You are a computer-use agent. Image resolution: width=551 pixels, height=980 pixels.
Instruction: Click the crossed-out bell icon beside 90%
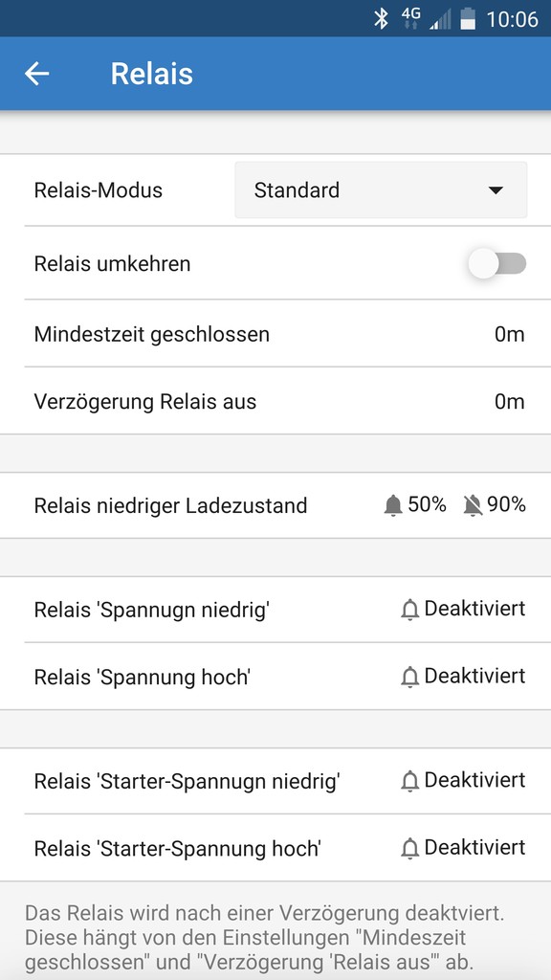click(x=473, y=505)
